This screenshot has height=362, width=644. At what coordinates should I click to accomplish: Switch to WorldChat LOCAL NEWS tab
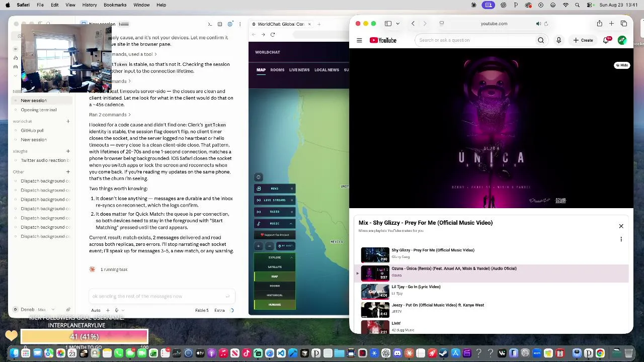pos(327,70)
